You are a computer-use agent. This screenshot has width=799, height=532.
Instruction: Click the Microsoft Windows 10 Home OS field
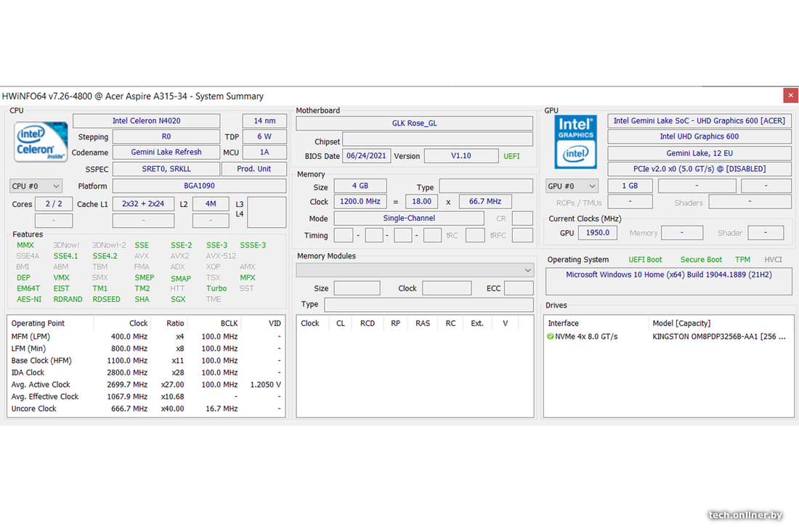click(668, 275)
